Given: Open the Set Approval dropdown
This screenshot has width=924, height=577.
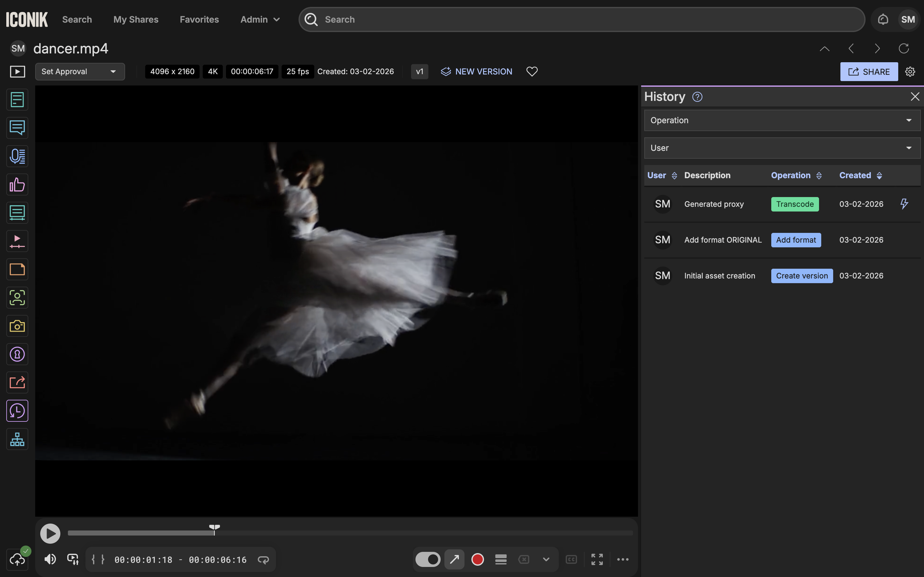Looking at the screenshot, I should click(80, 71).
